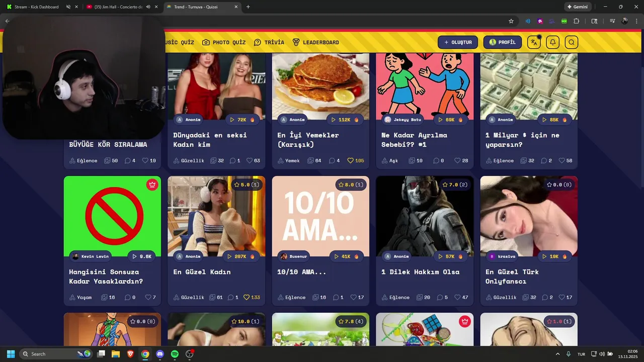Screen dimensions: 644x362
Task: Open Discord from the taskbar
Action: click(160, 354)
